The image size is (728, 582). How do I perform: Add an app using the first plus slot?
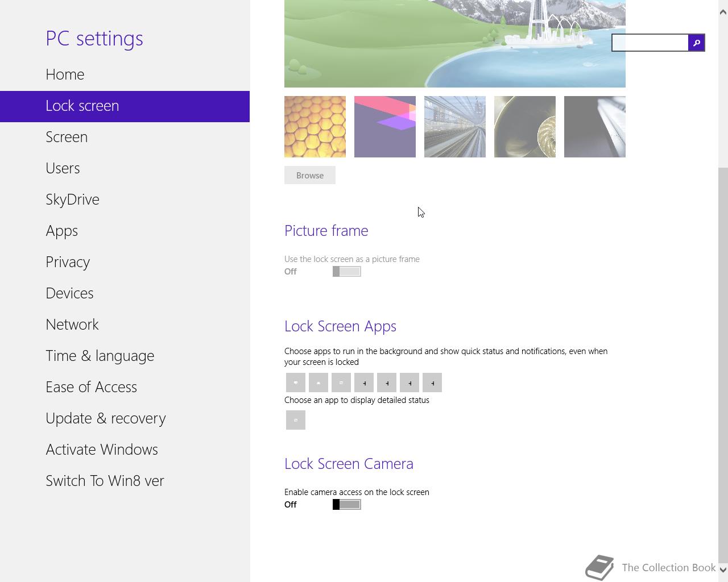point(364,383)
